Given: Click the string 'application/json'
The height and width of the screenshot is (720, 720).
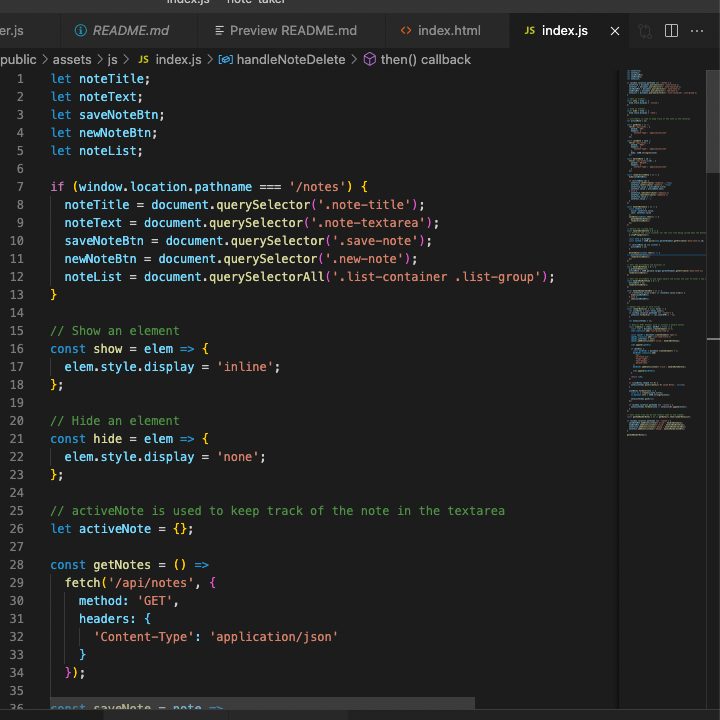Looking at the screenshot, I should [274, 637].
